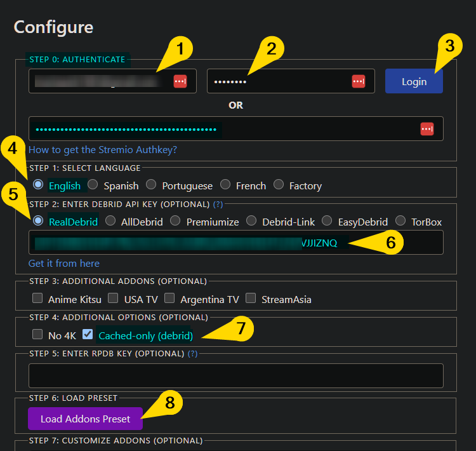Pick the French language radio button
Viewport: 476px width, 451px height.
225,184
